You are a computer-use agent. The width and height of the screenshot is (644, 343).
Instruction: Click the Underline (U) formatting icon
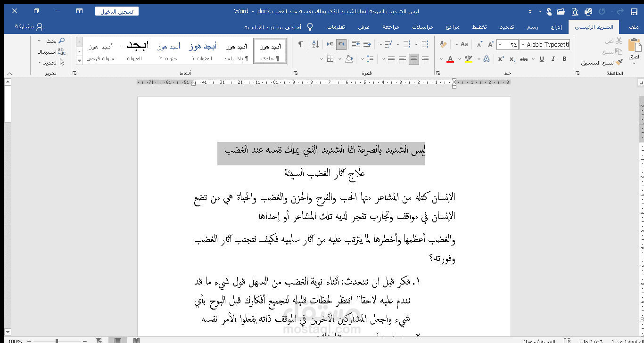click(542, 59)
